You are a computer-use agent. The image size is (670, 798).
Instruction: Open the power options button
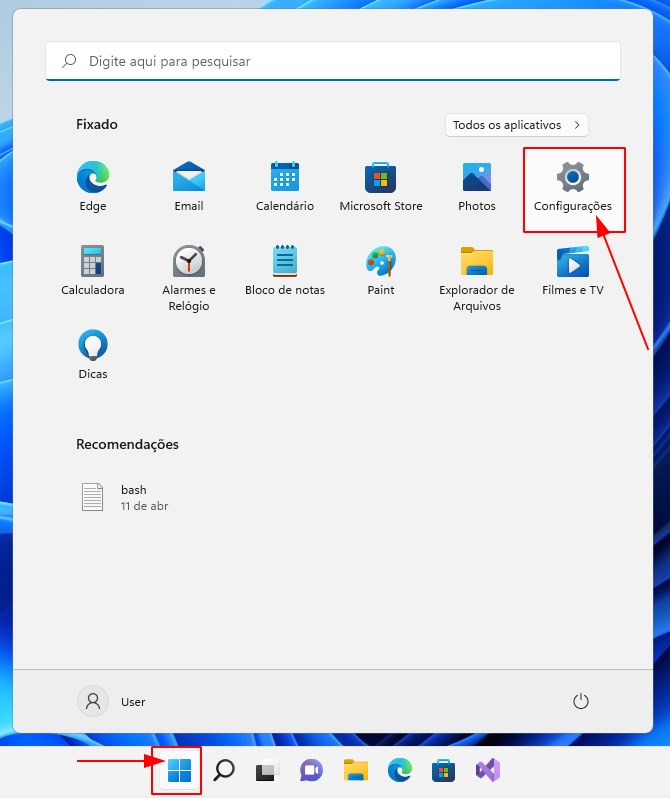[581, 702]
